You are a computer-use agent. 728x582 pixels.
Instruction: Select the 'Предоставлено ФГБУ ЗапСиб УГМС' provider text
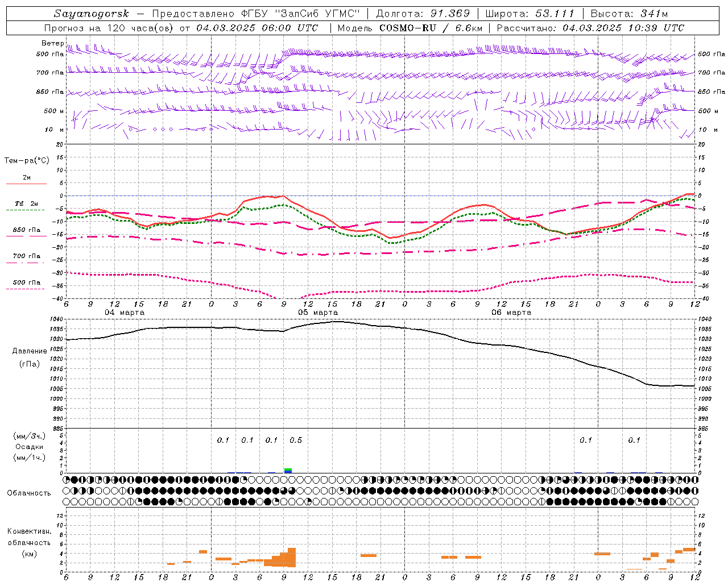click(255, 14)
